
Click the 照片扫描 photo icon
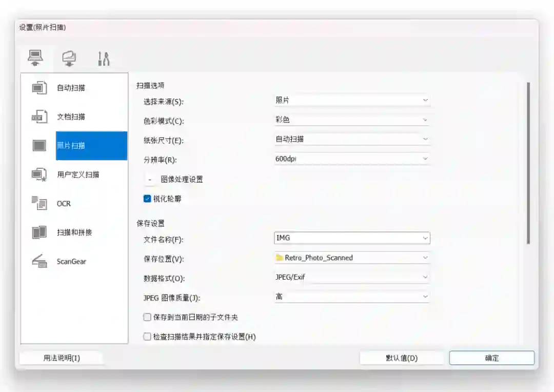[39, 145]
